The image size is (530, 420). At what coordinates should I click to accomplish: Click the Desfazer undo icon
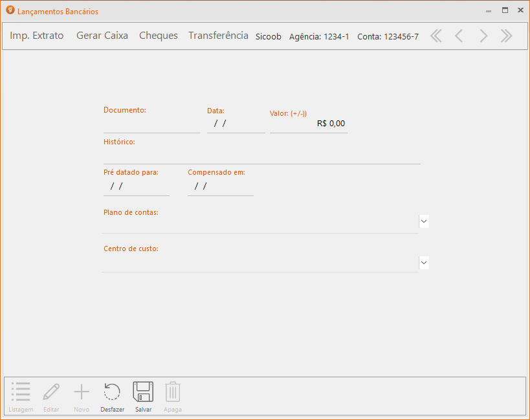112,392
